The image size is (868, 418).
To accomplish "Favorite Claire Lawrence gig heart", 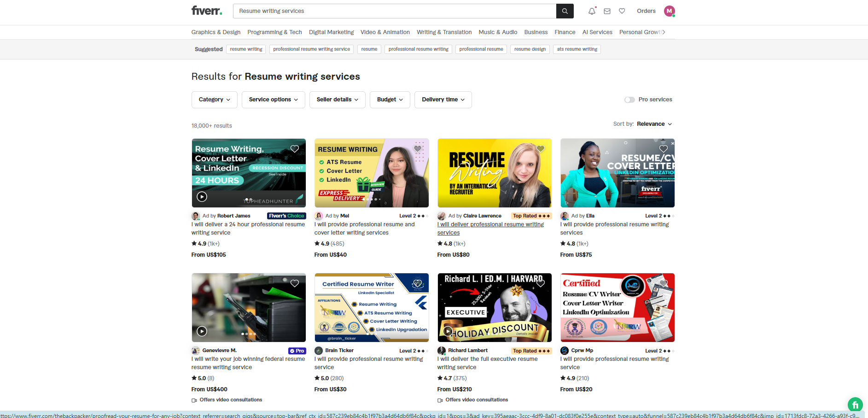I will [x=541, y=149].
